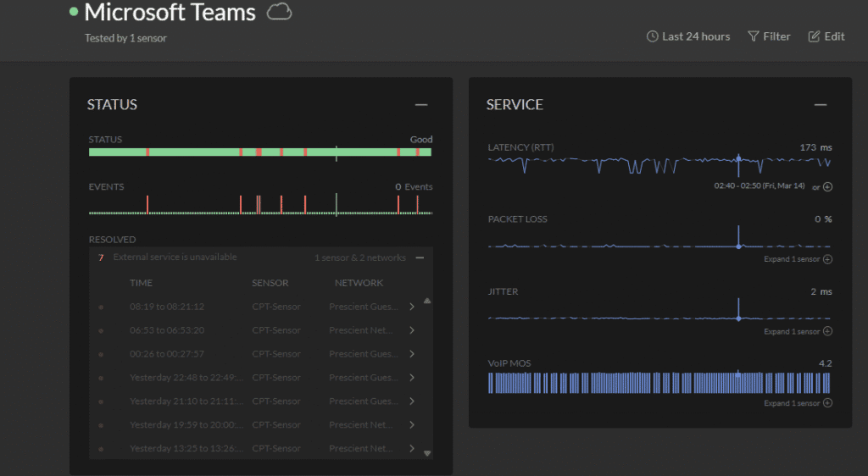Open details for 08:19 to 08:21:12 event

click(412, 307)
